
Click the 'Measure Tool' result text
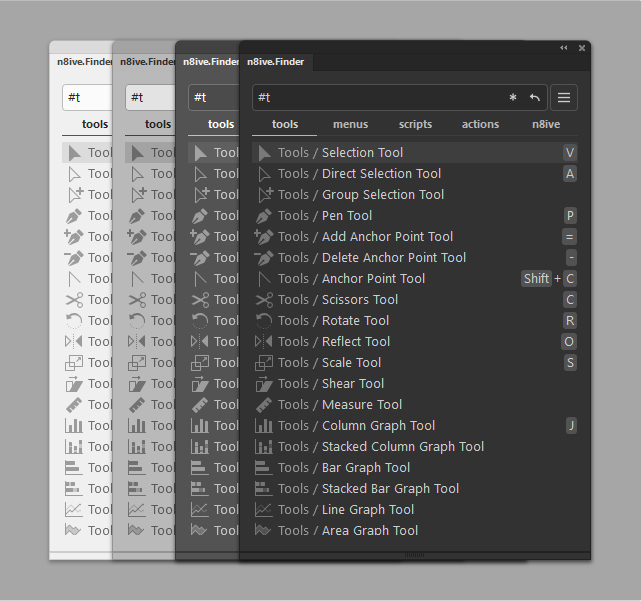362,405
